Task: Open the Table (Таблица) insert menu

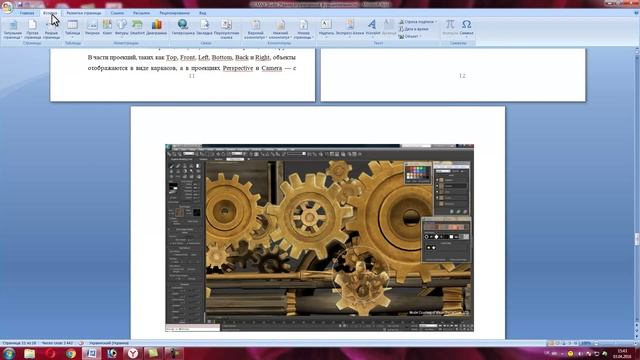Action: point(73,28)
